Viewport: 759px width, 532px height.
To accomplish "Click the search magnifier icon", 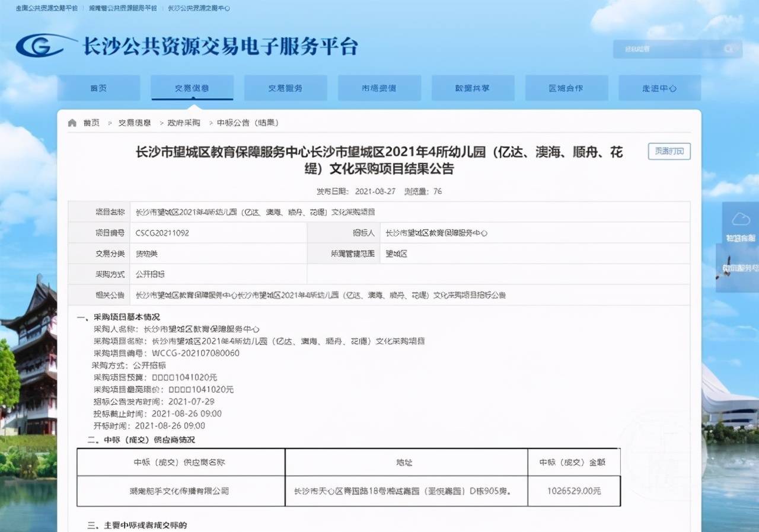I will click(728, 49).
